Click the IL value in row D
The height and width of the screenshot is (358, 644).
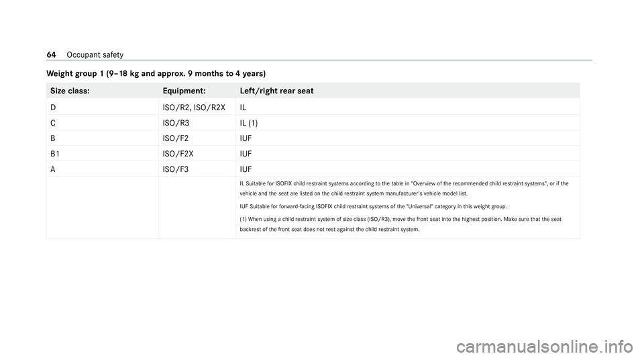[x=243, y=107]
